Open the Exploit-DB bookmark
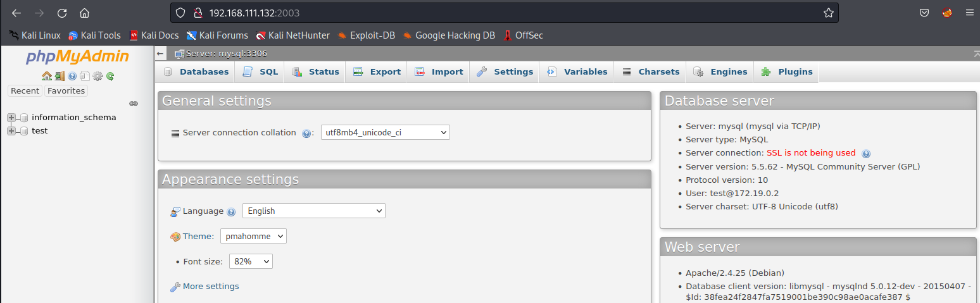980x303 pixels. pos(367,35)
